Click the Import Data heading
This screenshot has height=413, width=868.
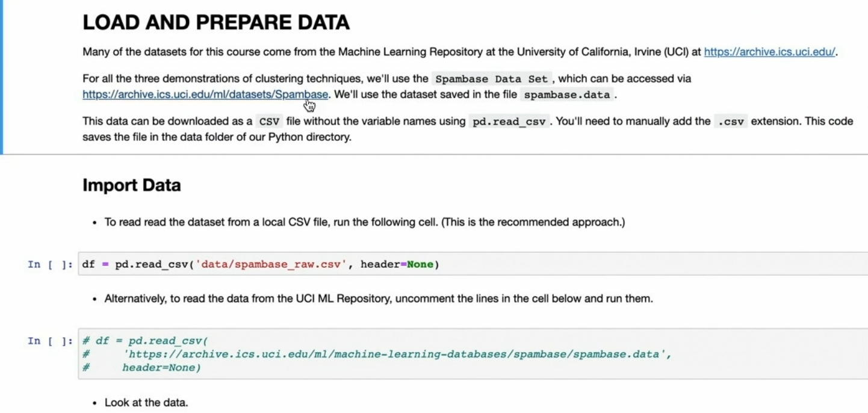(131, 185)
